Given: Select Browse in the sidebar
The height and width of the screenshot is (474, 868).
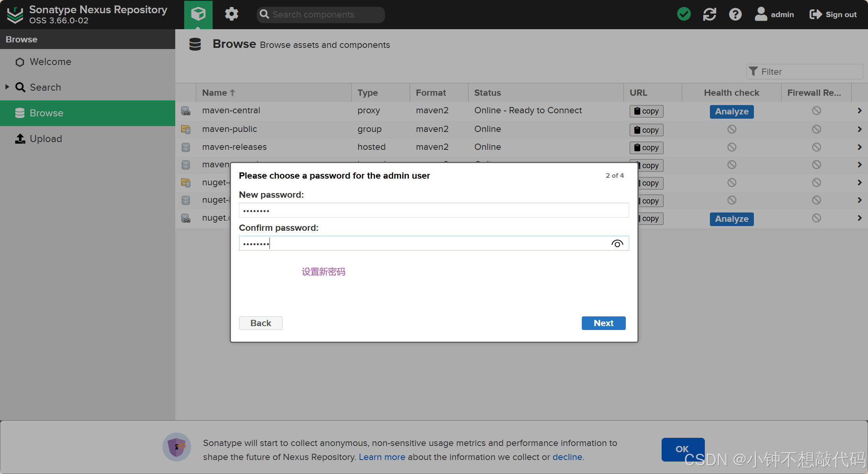Looking at the screenshot, I should tap(88, 113).
